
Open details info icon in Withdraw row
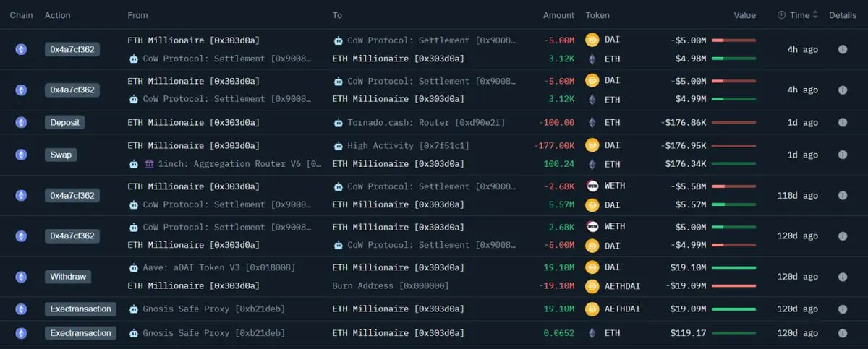tap(843, 277)
